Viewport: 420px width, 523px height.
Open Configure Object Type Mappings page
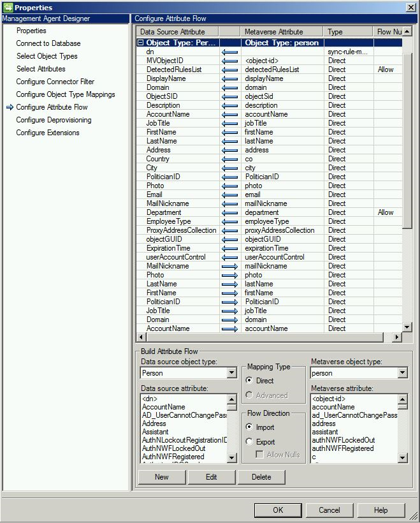tap(66, 94)
